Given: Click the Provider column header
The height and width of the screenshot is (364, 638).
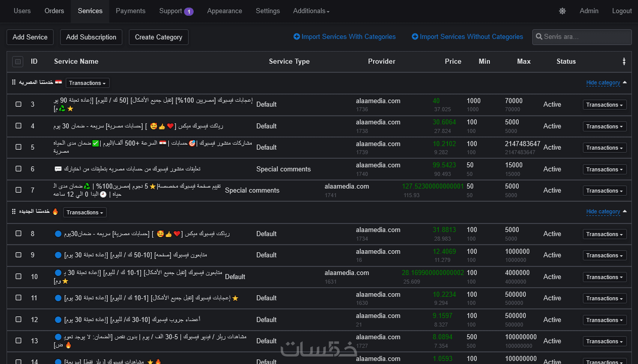Looking at the screenshot, I should 381,61.
